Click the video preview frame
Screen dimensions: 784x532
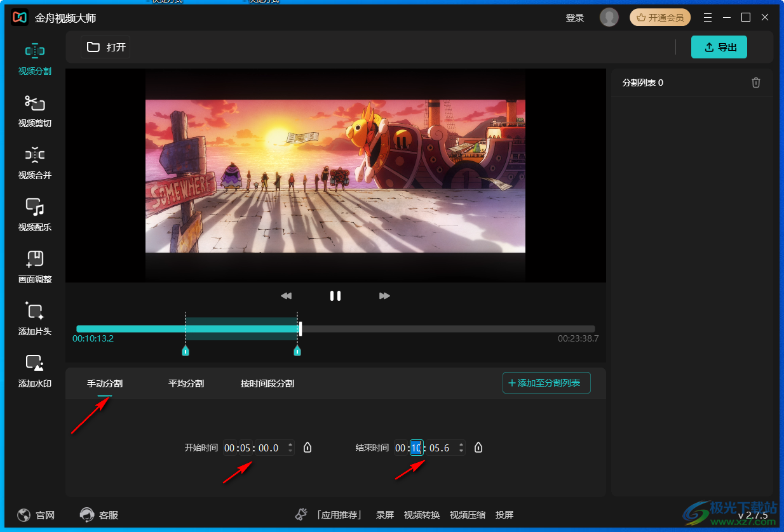335,176
